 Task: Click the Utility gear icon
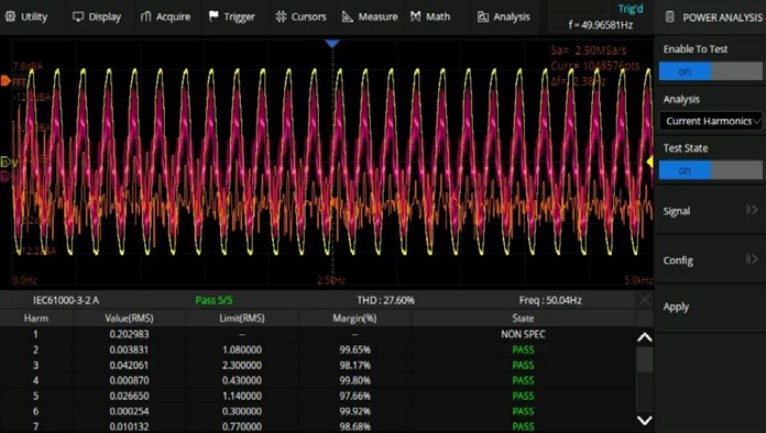(10, 17)
